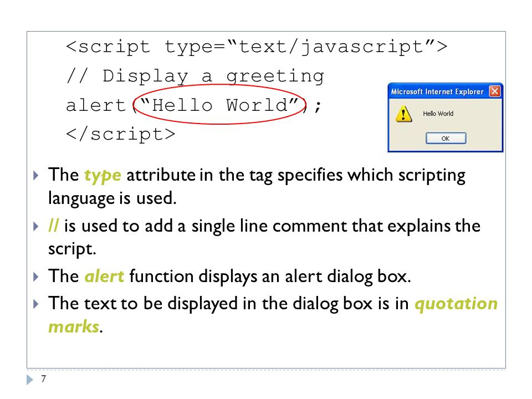
Task: Click the green '//' in the second bullet
Action: (54, 226)
